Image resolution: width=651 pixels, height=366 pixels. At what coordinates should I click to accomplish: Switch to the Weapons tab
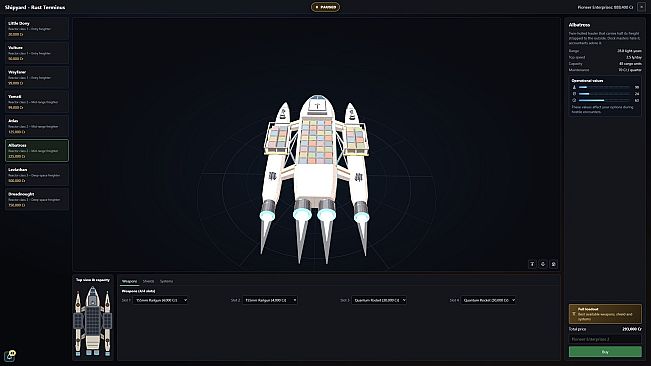point(129,281)
